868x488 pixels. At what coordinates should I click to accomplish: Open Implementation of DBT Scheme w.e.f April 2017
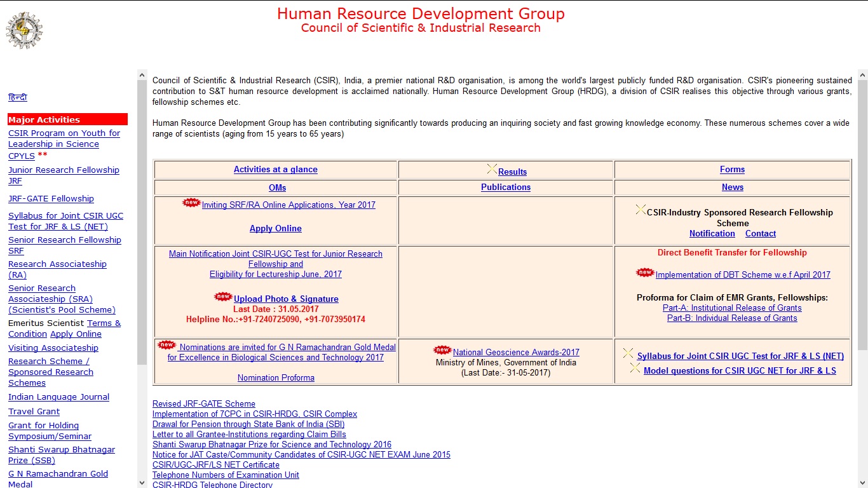tap(743, 275)
